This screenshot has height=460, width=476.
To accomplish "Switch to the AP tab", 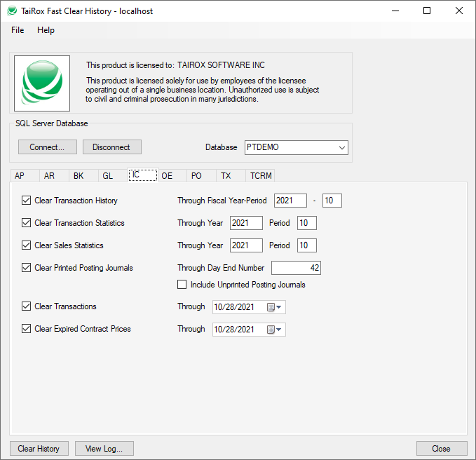I will pyautogui.click(x=25, y=176).
